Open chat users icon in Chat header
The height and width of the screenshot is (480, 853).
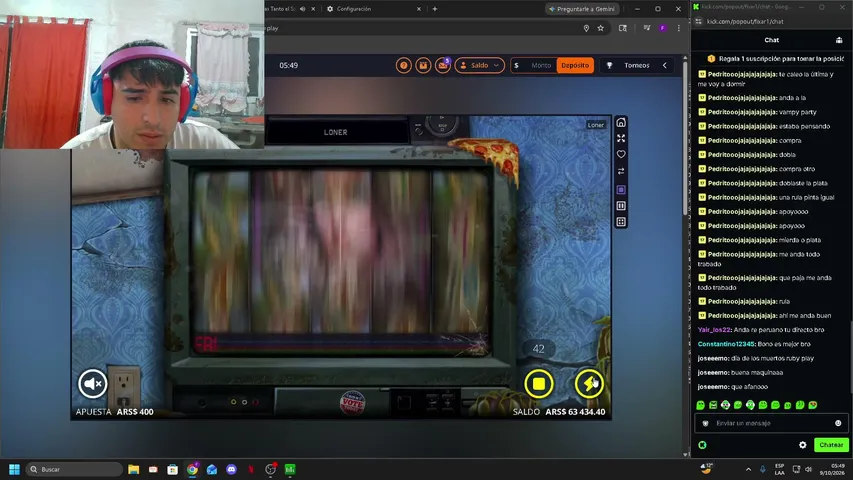click(x=839, y=40)
